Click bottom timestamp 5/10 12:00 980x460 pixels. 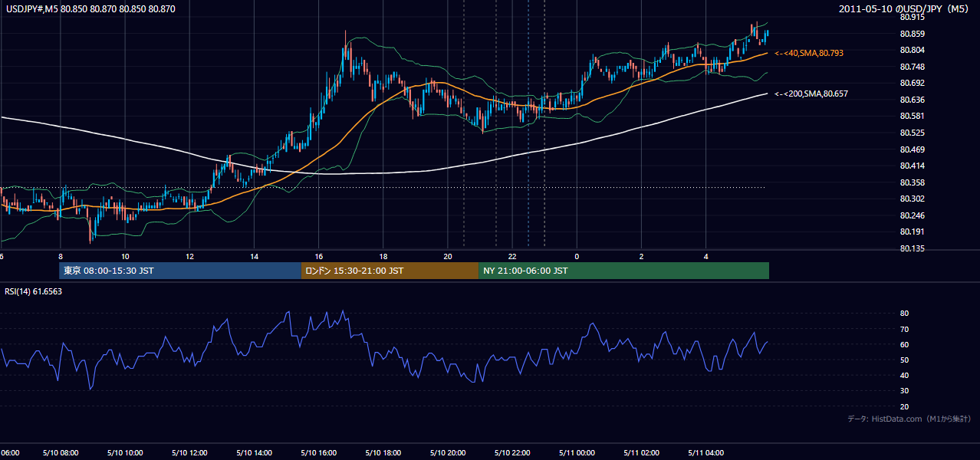[x=189, y=453]
